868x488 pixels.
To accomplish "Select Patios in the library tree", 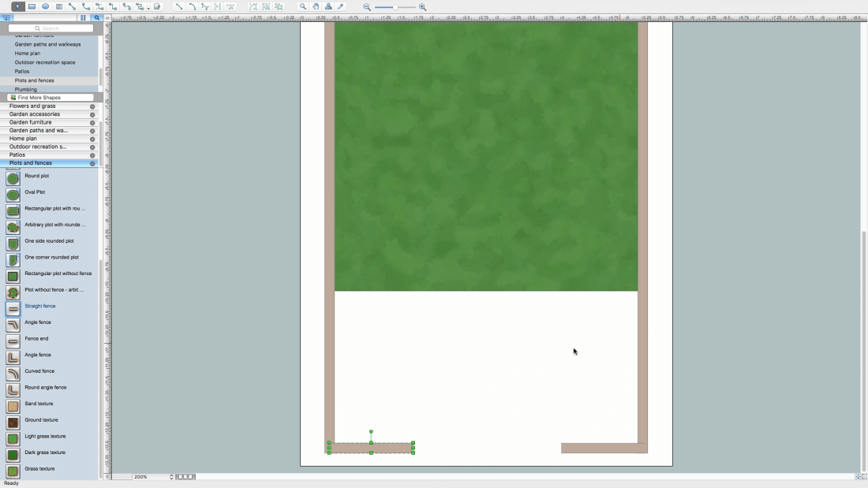I will pyautogui.click(x=22, y=72).
